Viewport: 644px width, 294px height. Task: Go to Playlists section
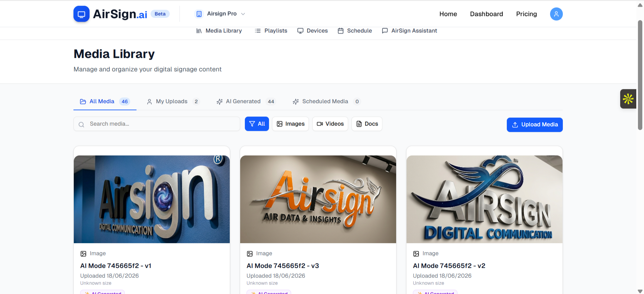pos(271,31)
